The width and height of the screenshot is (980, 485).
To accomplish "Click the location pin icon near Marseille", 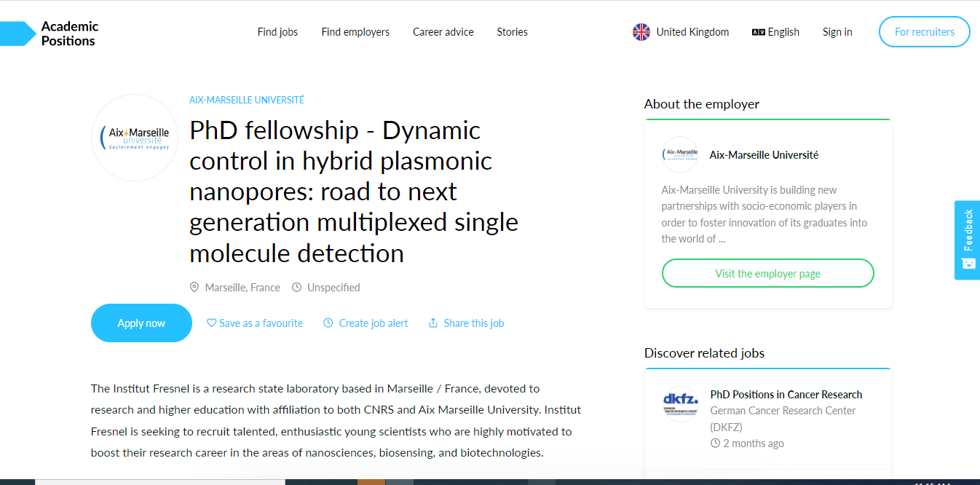I will (194, 288).
